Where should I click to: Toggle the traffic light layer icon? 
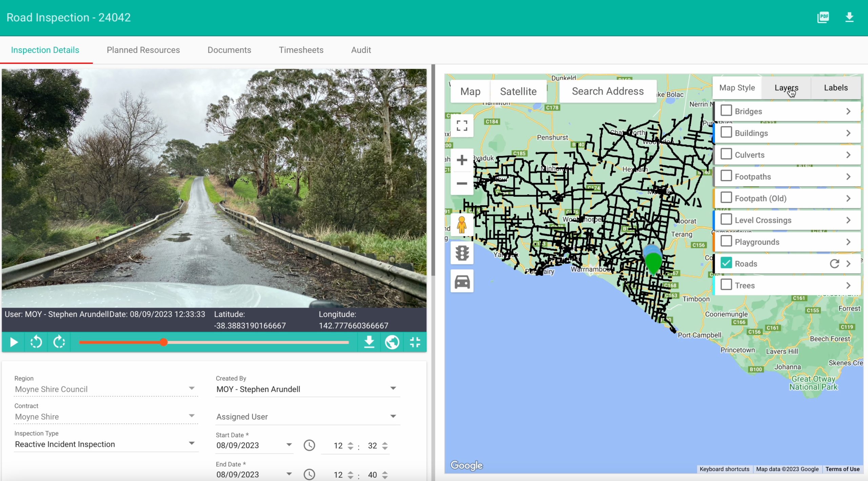[x=462, y=253]
